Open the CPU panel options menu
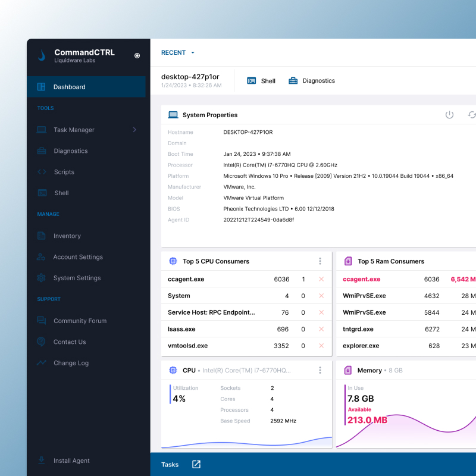 point(320,370)
